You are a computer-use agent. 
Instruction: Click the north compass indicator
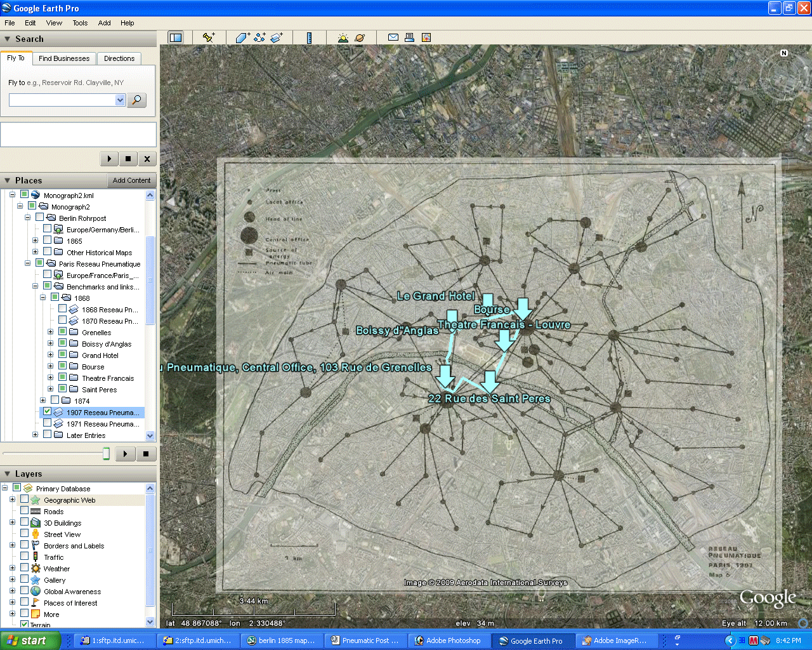point(784,53)
